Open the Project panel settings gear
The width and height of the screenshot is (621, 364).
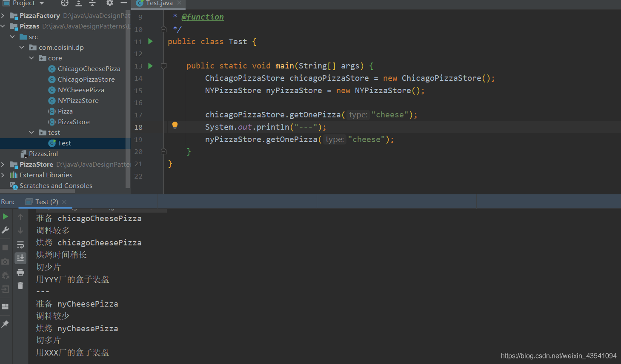click(110, 3)
